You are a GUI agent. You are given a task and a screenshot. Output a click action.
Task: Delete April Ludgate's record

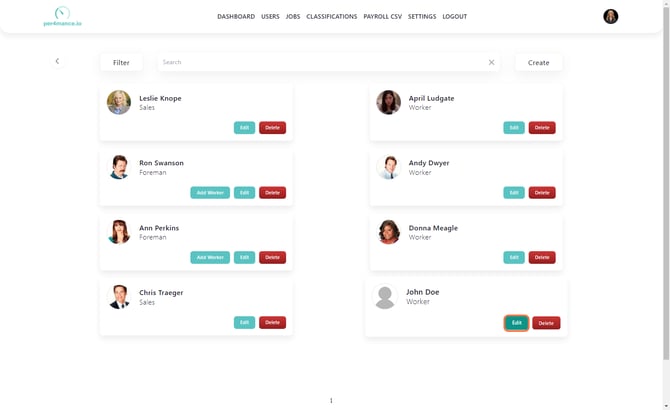(x=542, y=128)
